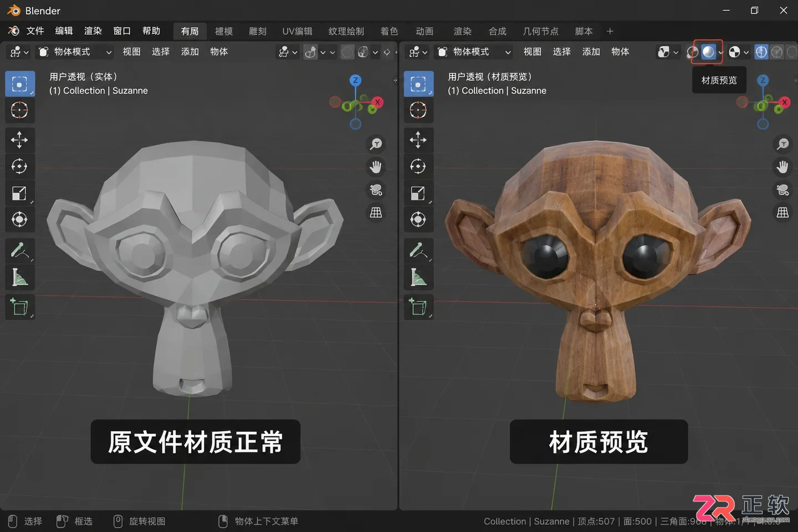Open the 文件 menu

pyautogui.click(x=35, y=31)
